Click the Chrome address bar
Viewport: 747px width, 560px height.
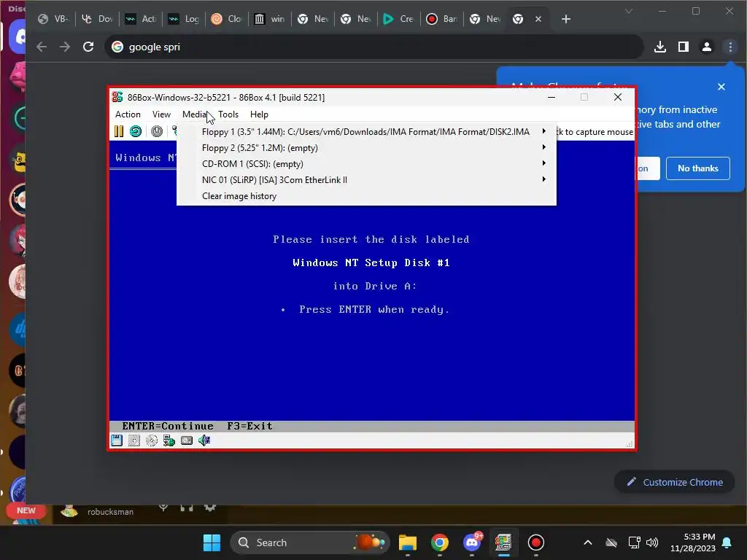click(x=374, y=47)
